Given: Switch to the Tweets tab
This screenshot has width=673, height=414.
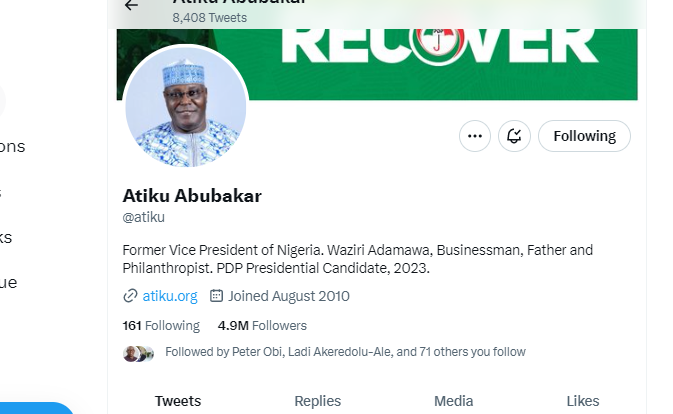Looking at the screenshot, I should pos(178,401).
